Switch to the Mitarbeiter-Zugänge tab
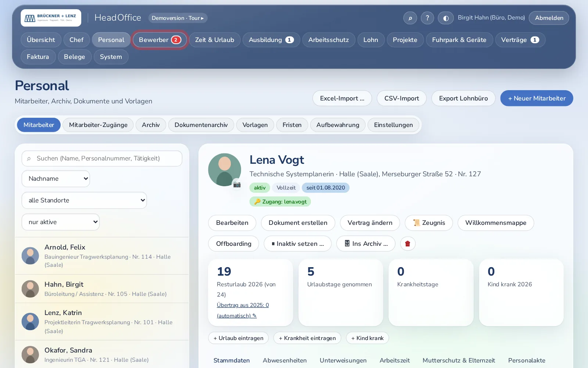 click(98, 125)
